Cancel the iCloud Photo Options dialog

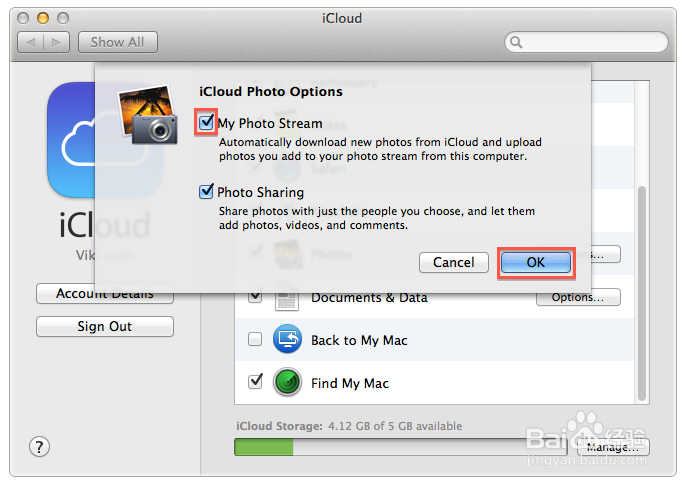453,262
